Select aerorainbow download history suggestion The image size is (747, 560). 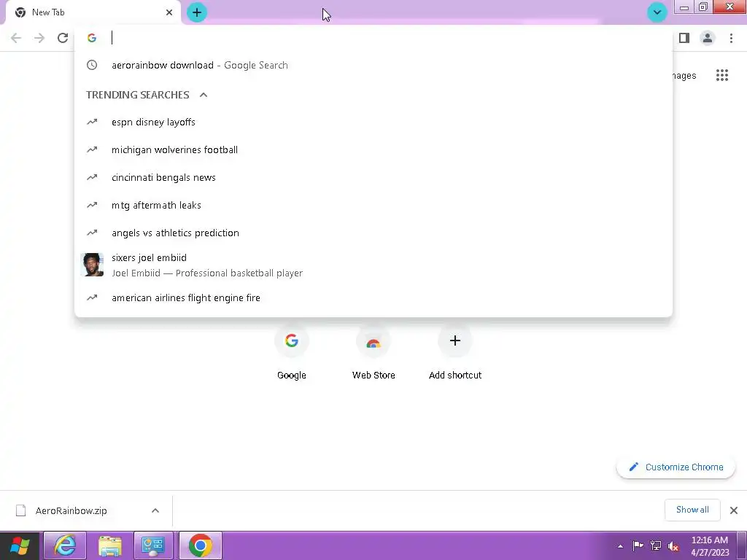coord(373,65)
